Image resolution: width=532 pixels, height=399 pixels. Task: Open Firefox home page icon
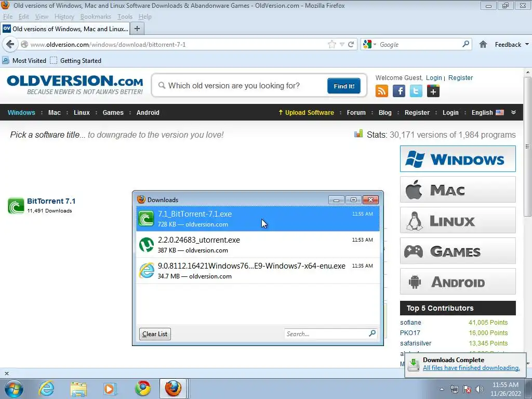483,45
